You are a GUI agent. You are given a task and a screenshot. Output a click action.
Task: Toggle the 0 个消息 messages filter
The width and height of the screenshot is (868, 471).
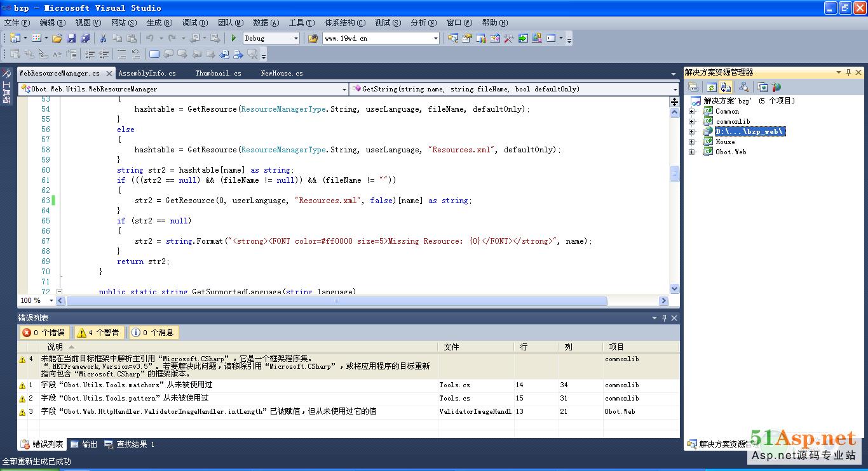[153, 333]
